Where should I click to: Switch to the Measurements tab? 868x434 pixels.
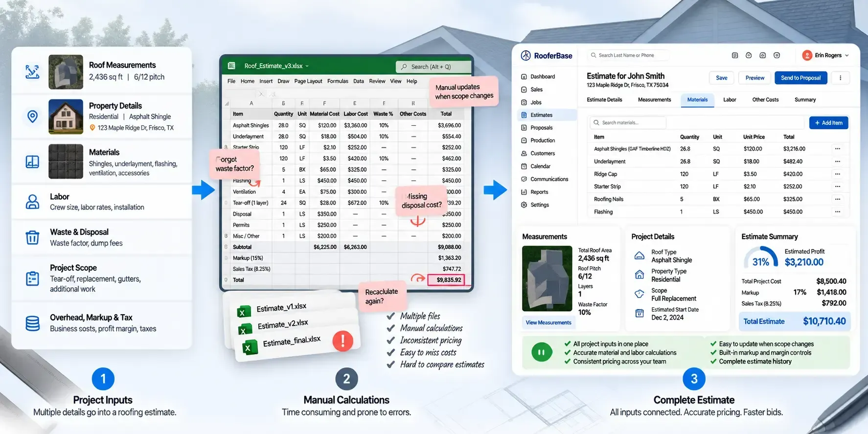point(654,100)
